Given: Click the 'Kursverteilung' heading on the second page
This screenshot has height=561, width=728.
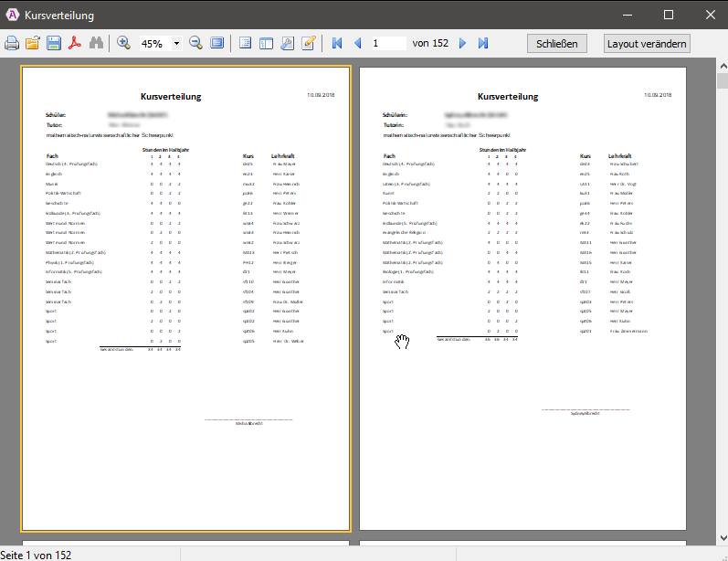Looking at the screenshot, I should pos(508,97).
